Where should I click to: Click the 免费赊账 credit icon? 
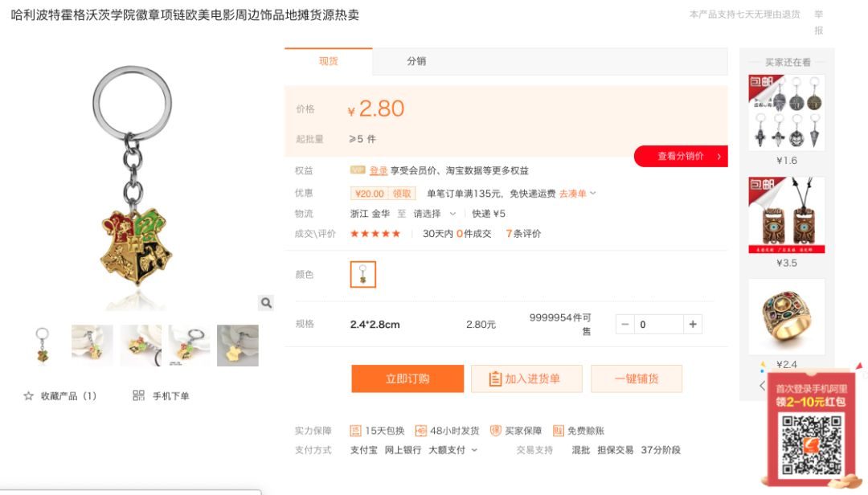click(558, 431)
